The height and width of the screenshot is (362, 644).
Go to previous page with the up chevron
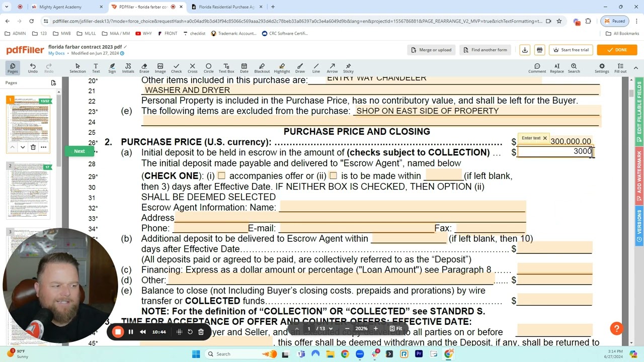pos(297,329)
